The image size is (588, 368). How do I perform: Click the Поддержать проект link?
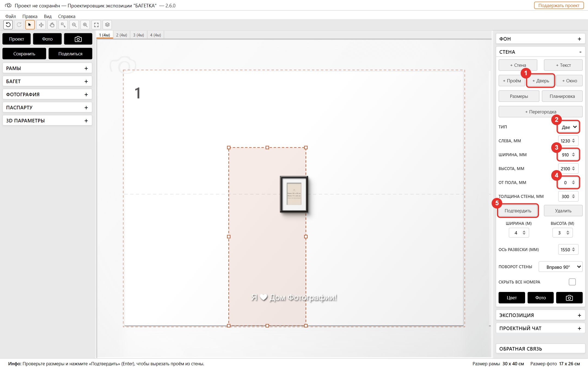[559, 5]
